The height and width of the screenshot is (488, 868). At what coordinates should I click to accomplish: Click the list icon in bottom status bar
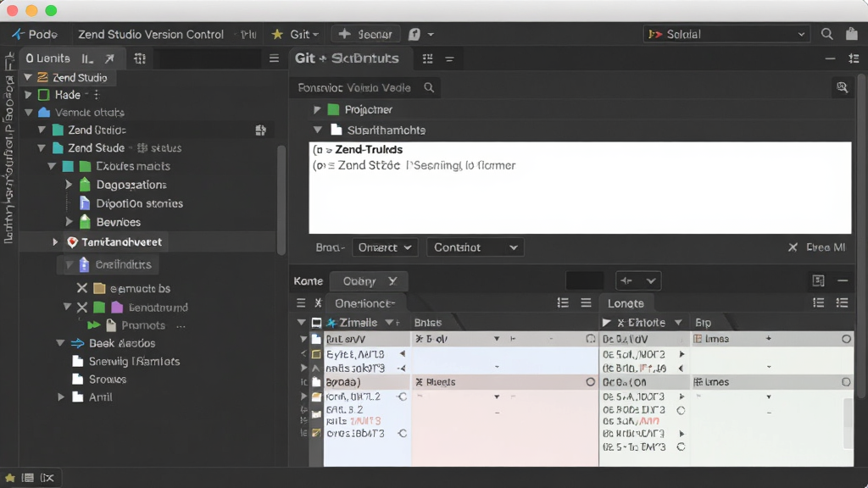[x=28, y=478]
